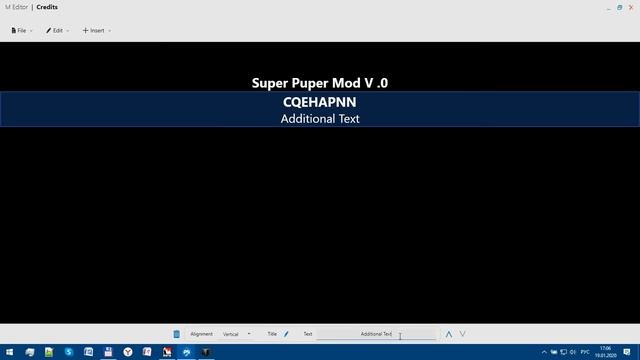Open the Edit menu
Viewport: 640px width, 360px height.
[57, 31]
